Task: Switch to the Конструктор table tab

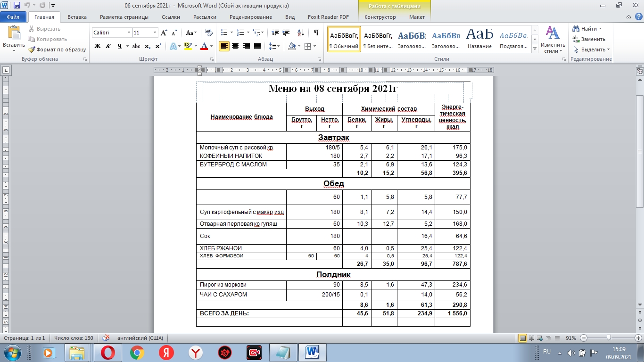Action: tap(380, 17)
